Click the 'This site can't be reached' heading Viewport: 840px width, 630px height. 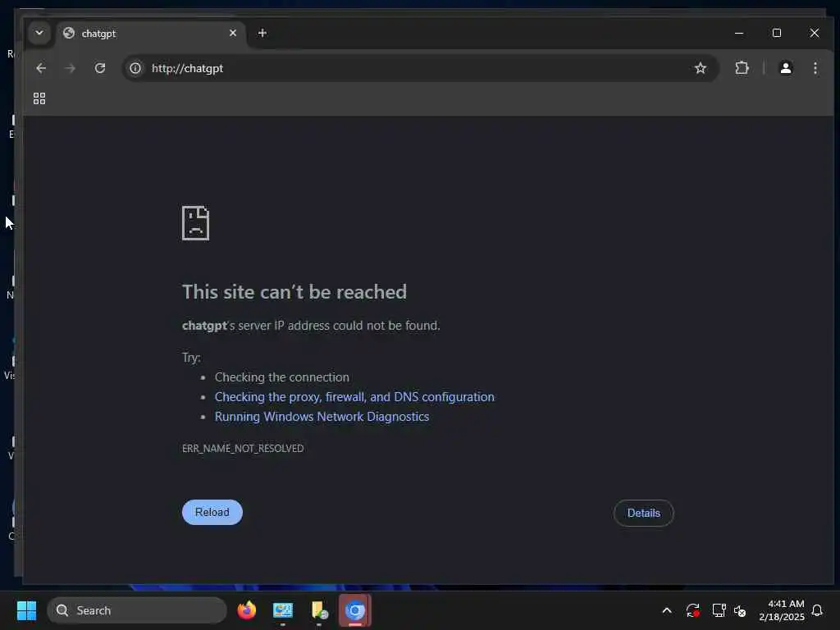pos(294,292)
